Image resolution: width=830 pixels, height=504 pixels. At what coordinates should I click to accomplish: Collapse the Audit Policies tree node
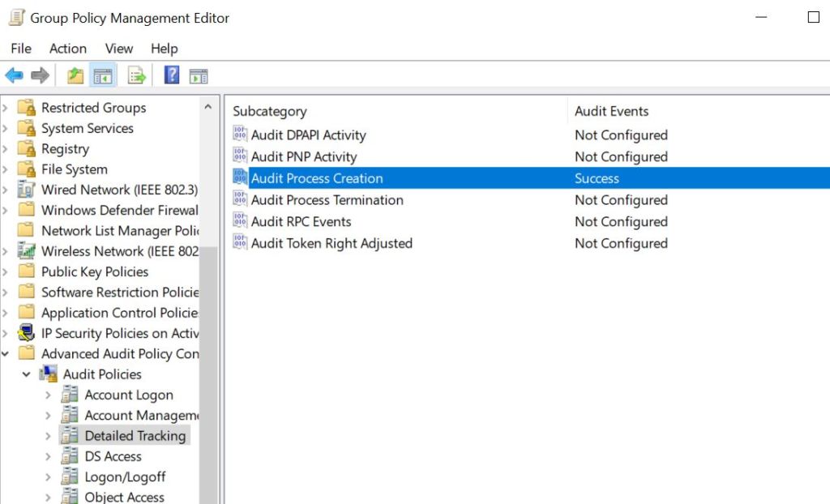point(27,374)
